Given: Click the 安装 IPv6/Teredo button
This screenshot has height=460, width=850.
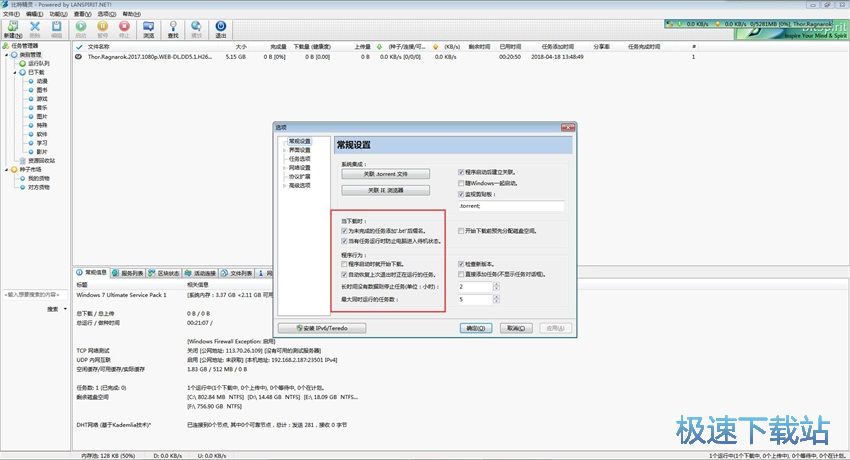Looking at the screenshot, I should (x=322, y=328).
